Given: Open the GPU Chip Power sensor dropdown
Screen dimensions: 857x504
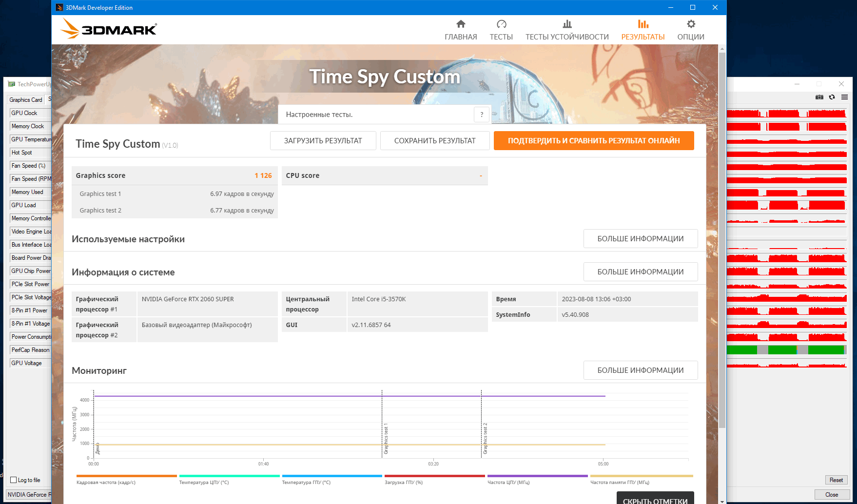Looking at the screenshot, I should [x=30, y=271].
